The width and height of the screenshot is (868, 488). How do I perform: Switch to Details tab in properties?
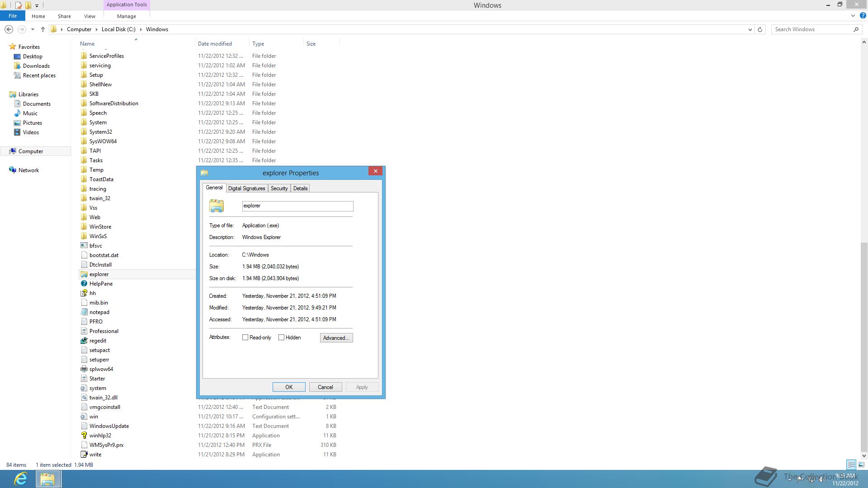click(300, 188)
